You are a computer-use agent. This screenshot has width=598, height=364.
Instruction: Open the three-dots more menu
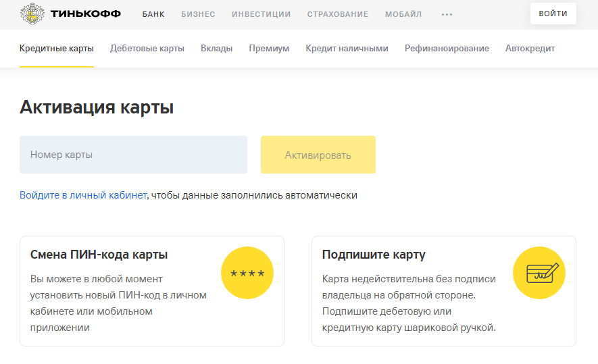pyautogui.click(x=447, y=14)
